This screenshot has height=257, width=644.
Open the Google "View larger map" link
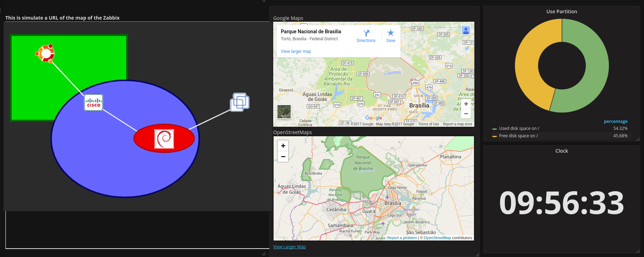296,51
